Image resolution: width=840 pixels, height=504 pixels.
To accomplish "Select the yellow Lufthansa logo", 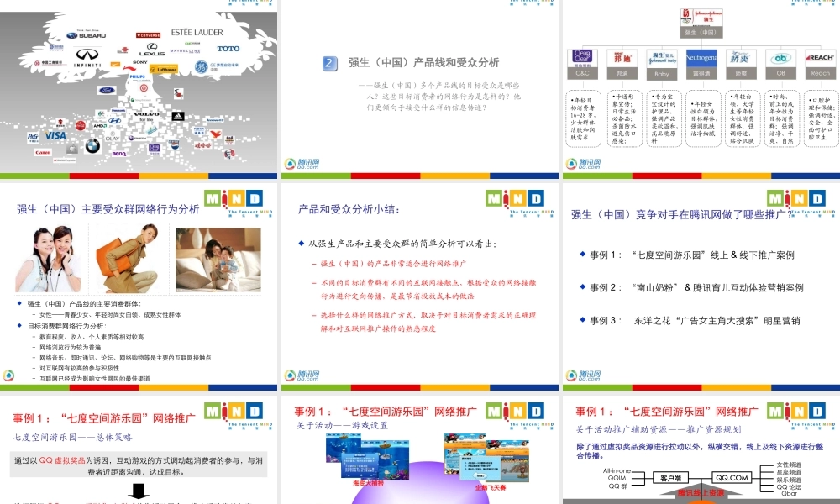I will click(164, 69).
